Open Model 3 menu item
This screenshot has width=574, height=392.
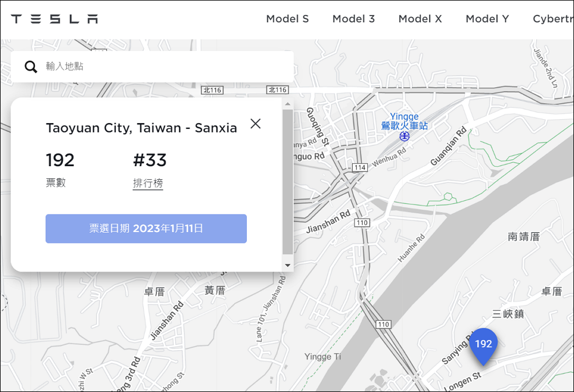[x=353, y=19]
